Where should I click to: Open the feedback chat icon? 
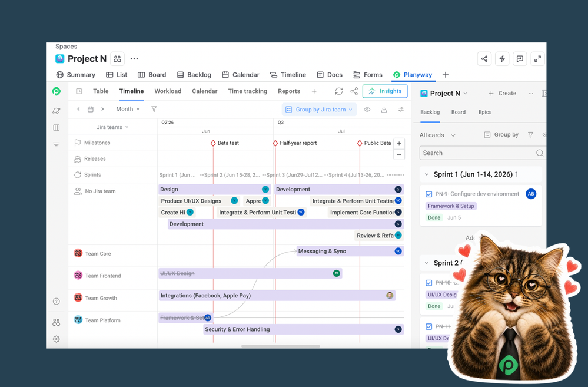[520, 59]
